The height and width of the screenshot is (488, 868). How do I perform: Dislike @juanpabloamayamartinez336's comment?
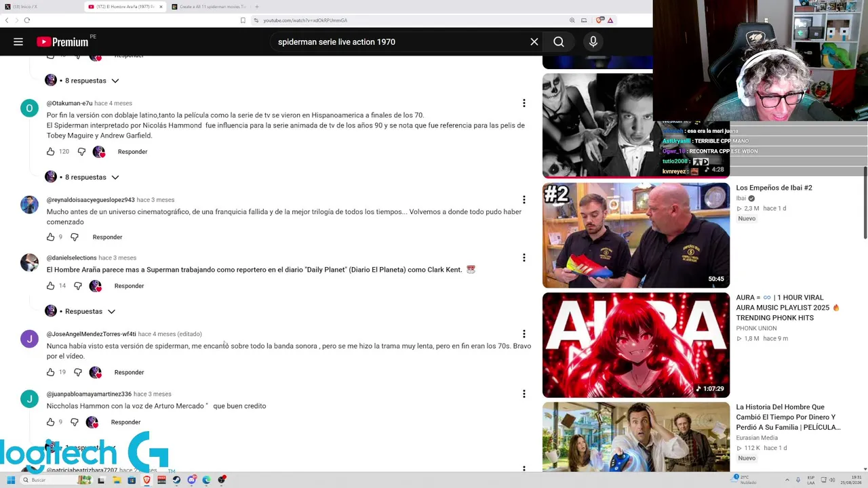pos(75,422)
